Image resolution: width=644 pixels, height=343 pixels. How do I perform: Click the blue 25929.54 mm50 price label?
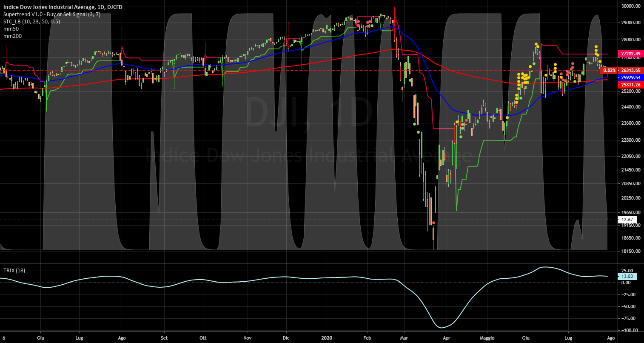point(630,77)
